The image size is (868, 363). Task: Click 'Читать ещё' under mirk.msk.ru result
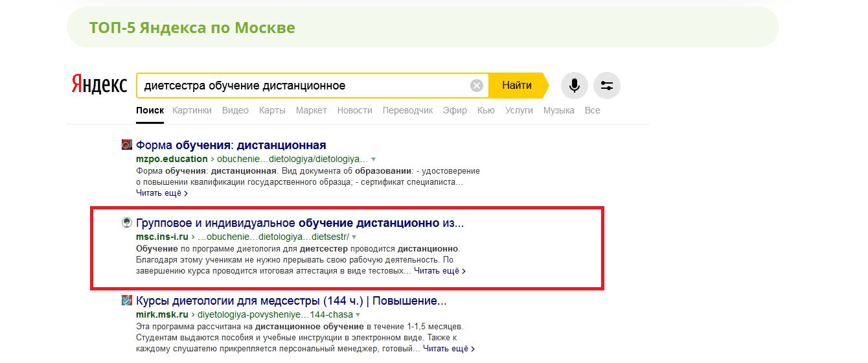click(449, 349)
